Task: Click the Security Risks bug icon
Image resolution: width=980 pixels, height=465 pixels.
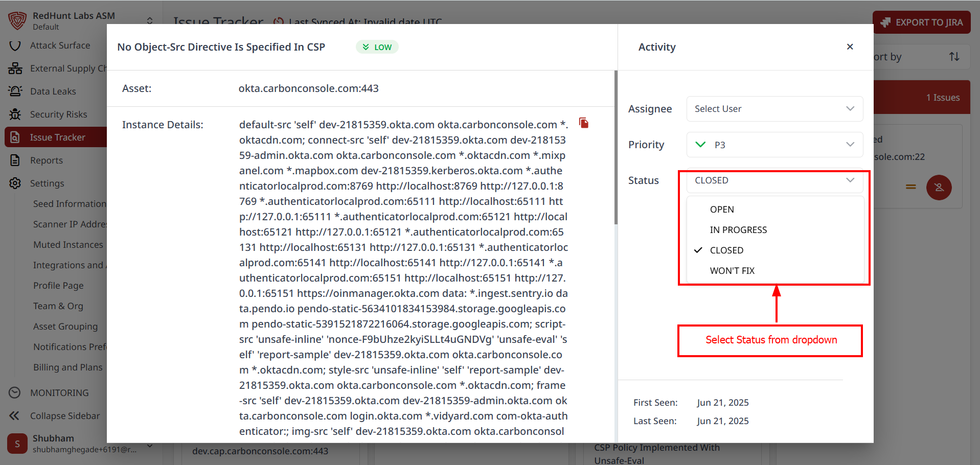Action: 15,114
